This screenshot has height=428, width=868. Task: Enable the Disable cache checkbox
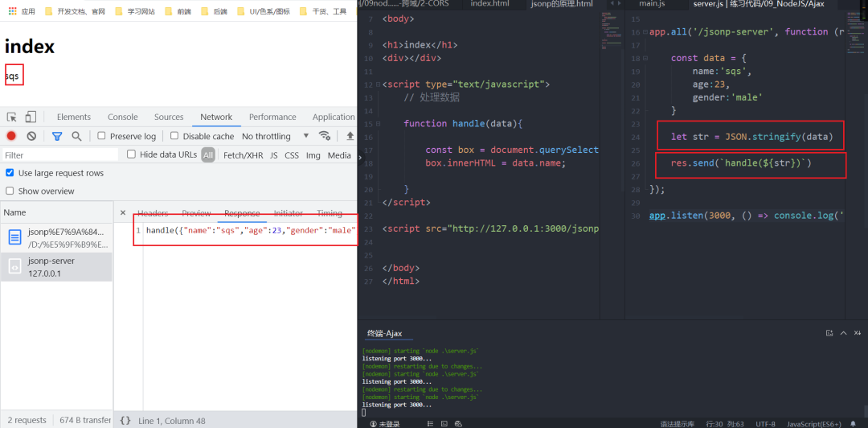(x=174, y=136)
